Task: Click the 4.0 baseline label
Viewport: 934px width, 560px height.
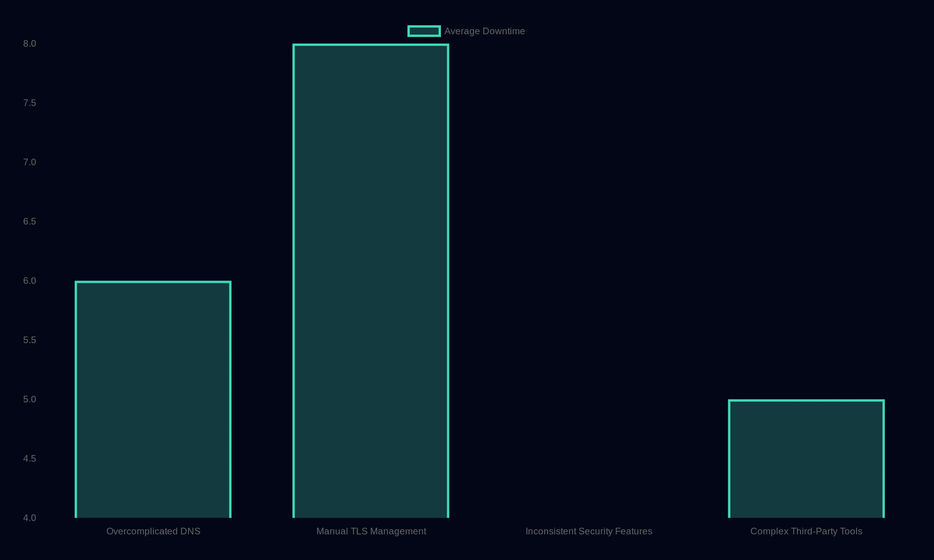Action: (30, 518)
